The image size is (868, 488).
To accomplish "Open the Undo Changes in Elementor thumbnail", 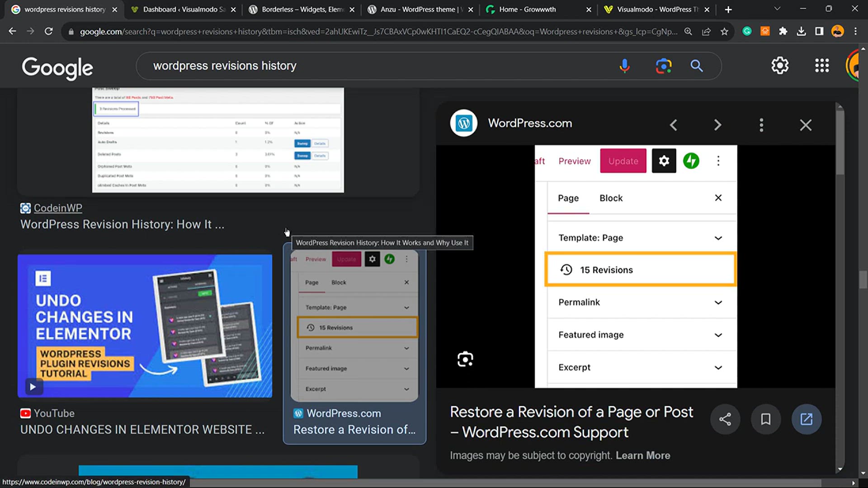I will [x=145, y=325].
